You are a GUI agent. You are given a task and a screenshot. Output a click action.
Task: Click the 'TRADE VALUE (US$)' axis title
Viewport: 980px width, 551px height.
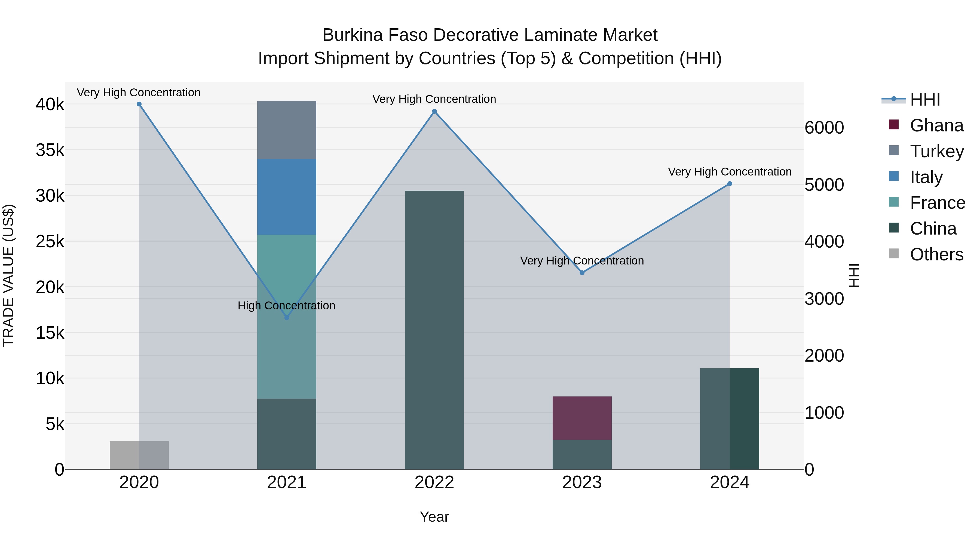(8, 275)
